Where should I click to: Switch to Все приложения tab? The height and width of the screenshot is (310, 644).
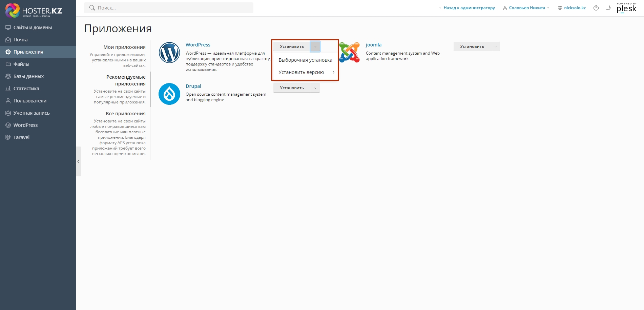(x=126, y=114)
